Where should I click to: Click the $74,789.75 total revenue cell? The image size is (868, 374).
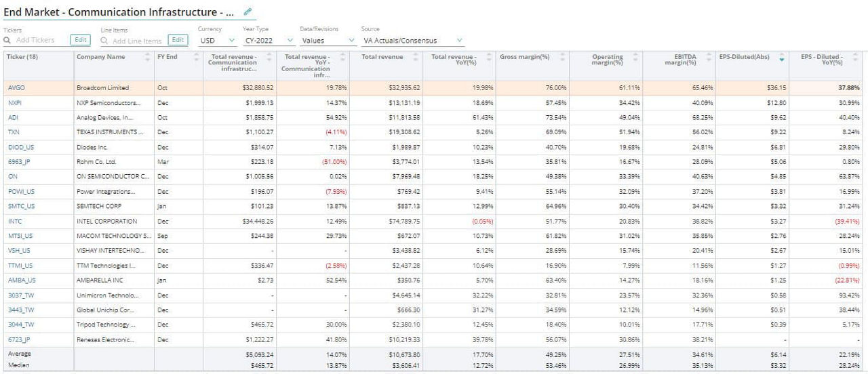(387, 221)
